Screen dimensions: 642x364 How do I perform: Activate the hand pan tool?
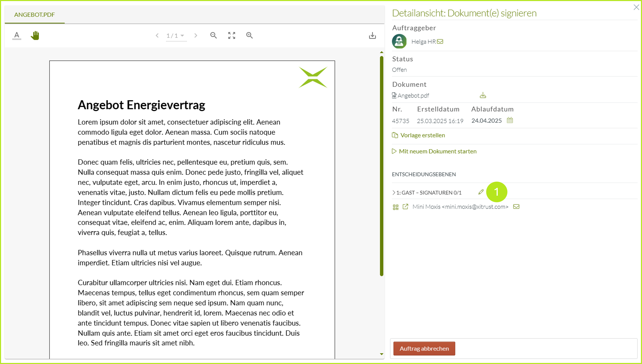tap(35, 36)
